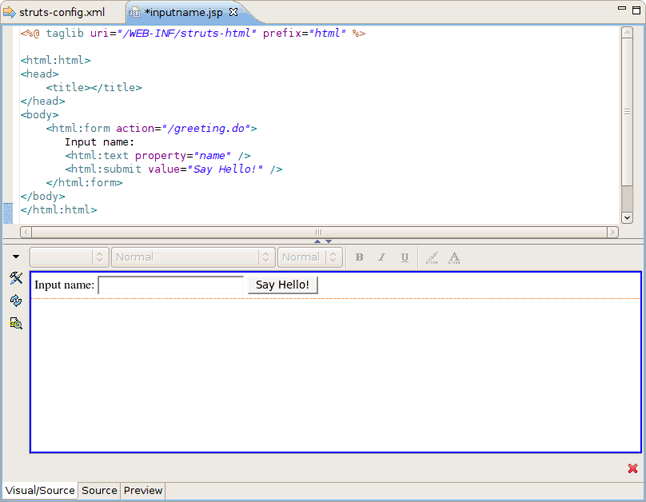Click the vertical scrollbar thumb in source
The height and width of the screenshot is (502, 646).
[x=627, y=111]
